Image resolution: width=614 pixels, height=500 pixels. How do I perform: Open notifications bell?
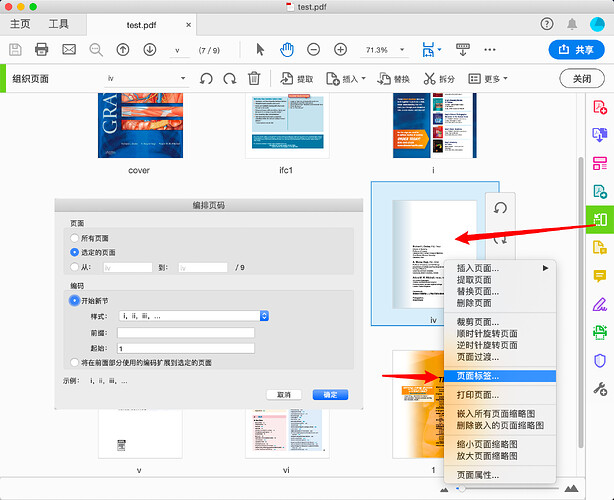(x=572, y=24)
